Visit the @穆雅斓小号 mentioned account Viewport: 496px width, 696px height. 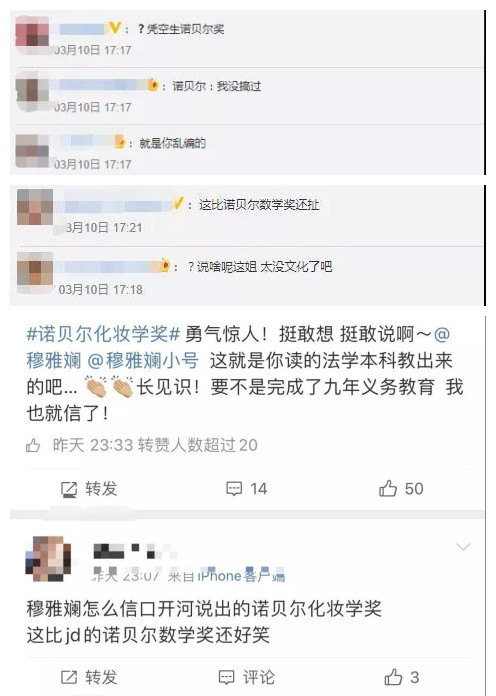click(x=143, y=360)
